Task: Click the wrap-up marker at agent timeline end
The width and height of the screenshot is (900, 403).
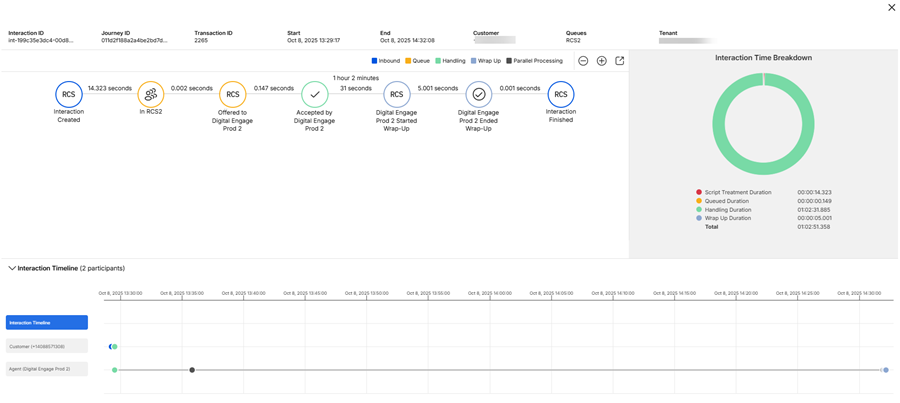Action: point(886,370)
